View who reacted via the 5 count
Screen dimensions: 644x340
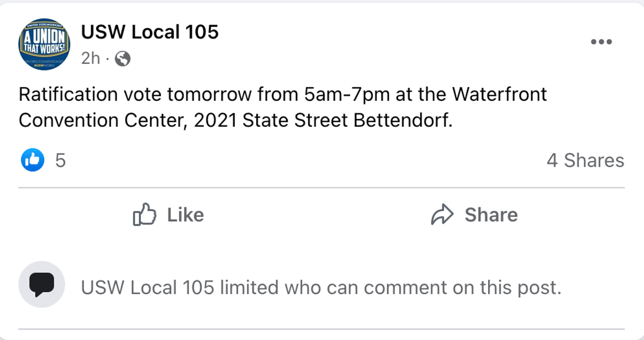click(x=60, y=160)
